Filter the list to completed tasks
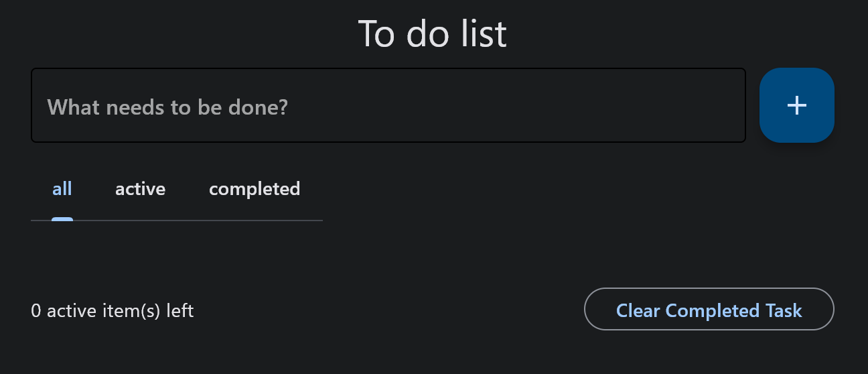This screenshot has height=374, width=868. [255, 189]
